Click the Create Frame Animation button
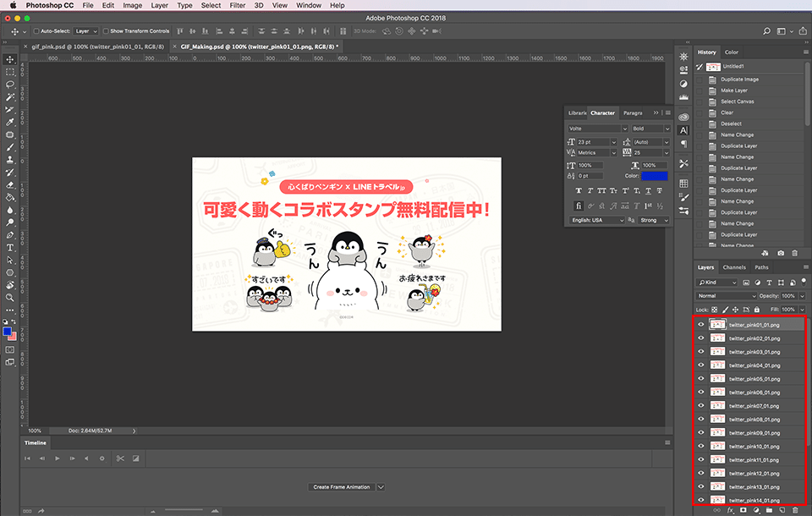The width and height of the screenshot is (812, 516). 341,487
